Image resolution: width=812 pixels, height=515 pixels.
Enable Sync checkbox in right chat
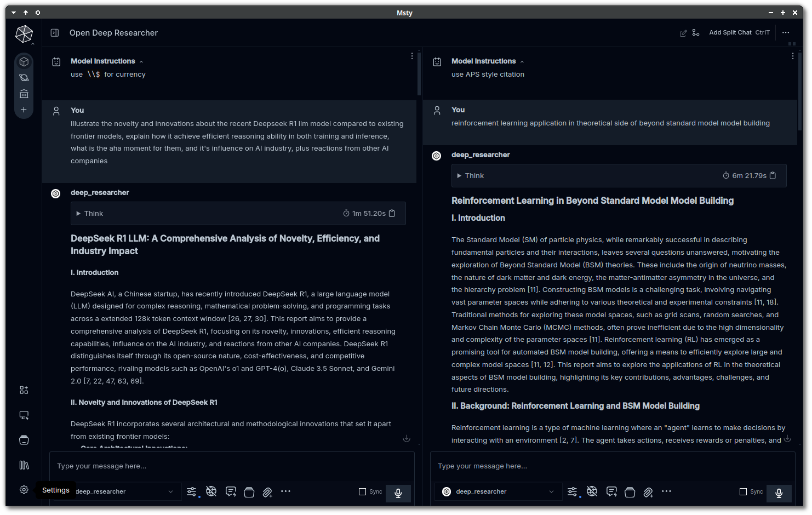pos(743,492)
